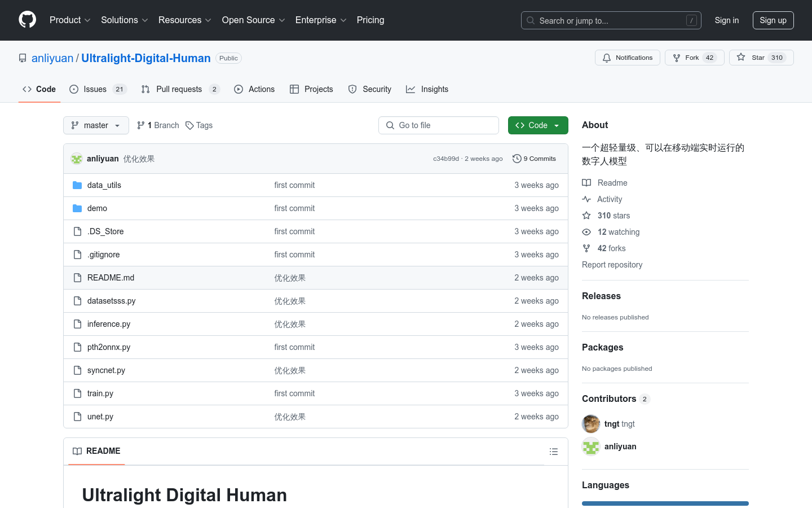This screenshot has height=508, width=812.
Task: Open the master branch dropdown
Action: [x=96, y=125]
